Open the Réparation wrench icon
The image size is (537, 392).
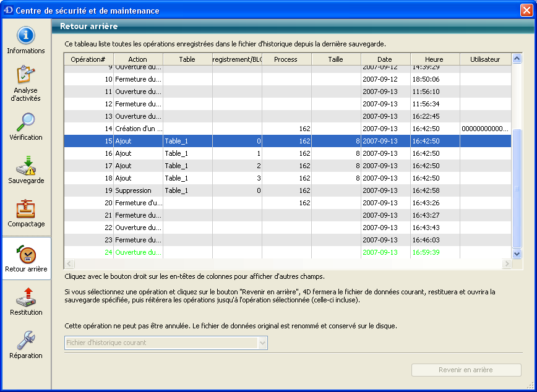tap(25, 341)
